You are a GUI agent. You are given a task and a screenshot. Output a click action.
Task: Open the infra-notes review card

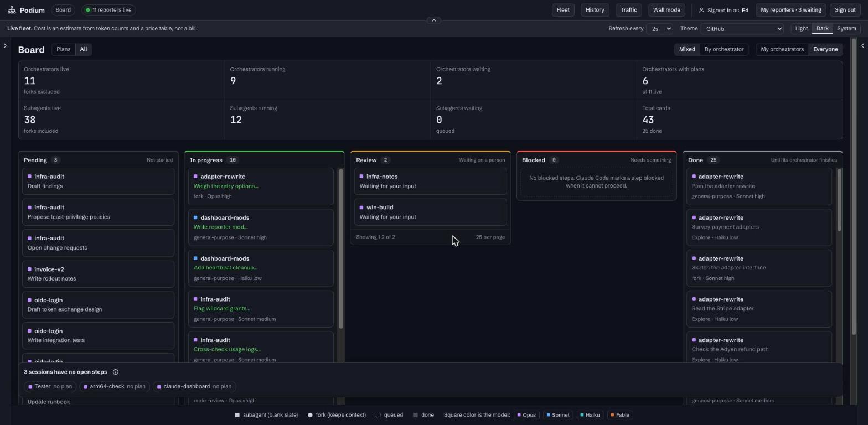click(x=431, y=182)
